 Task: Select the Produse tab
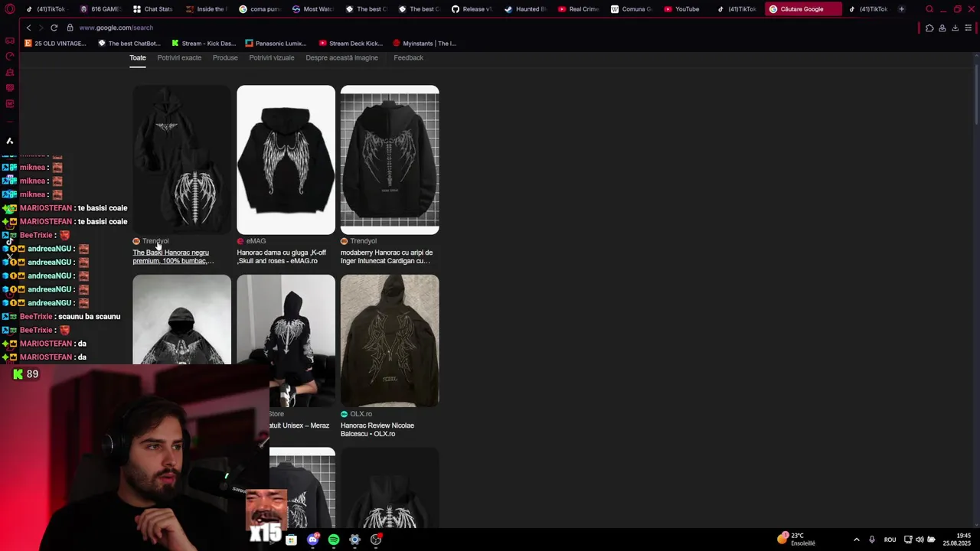click(225, 58)
